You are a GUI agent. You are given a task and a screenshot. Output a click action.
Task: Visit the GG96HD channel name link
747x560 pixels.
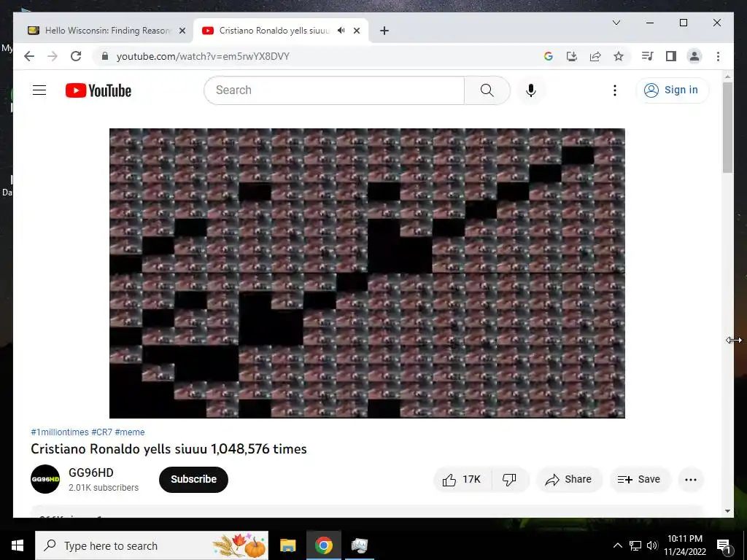(x=91, y=472)
